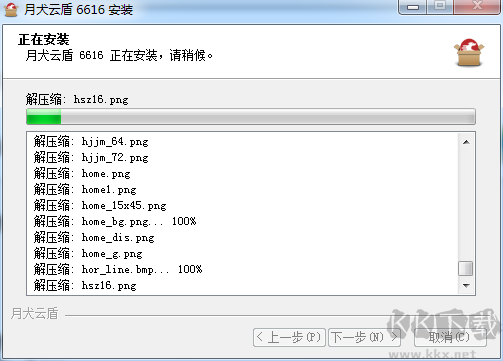
Task: Click the Next (下一步) button
Action: (x=364, y=337)
